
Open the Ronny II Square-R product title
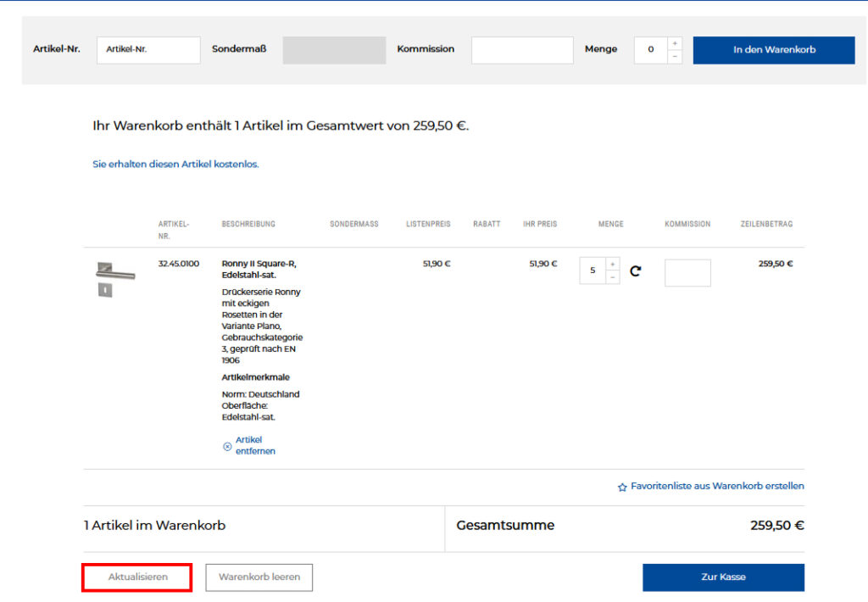(x=259, y=269)
